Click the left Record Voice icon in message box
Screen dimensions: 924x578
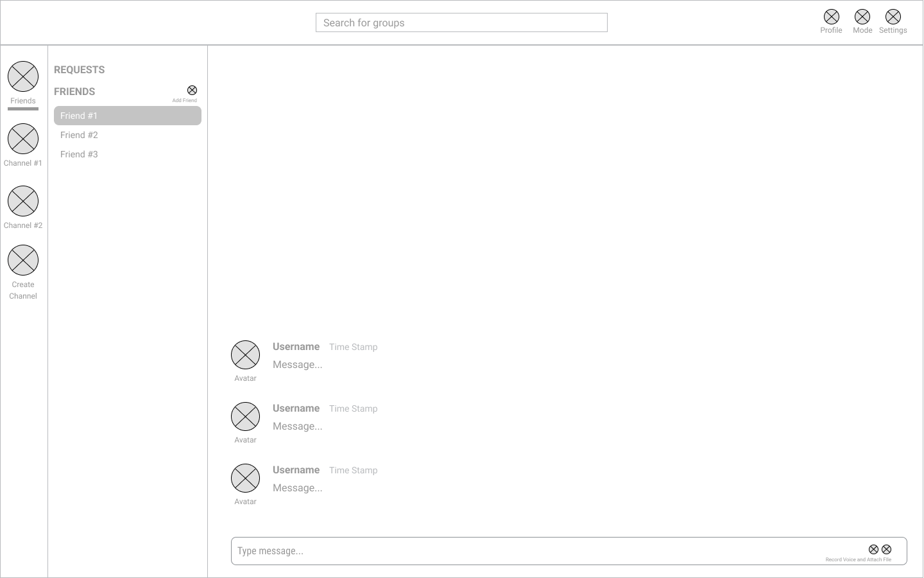[x=873, y=549]
